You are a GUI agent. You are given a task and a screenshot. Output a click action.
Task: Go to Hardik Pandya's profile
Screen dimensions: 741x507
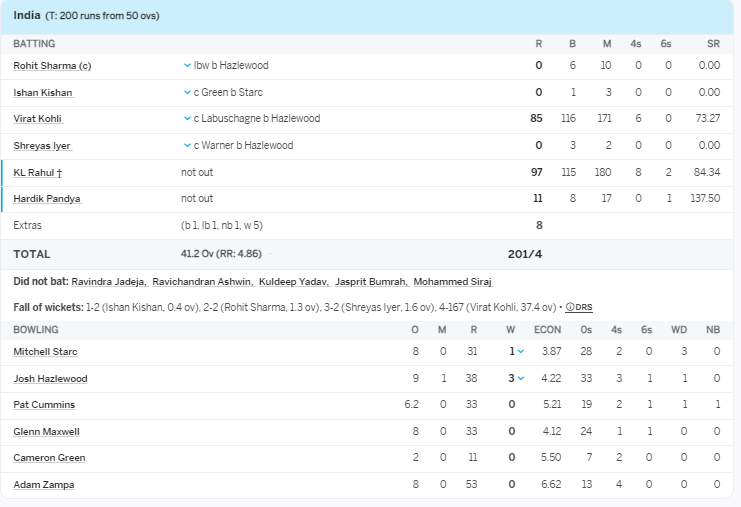(46, 199)
